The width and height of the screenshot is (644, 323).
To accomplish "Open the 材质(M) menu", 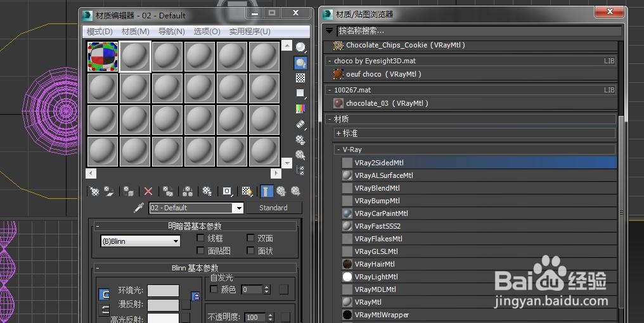I will 136,32.
